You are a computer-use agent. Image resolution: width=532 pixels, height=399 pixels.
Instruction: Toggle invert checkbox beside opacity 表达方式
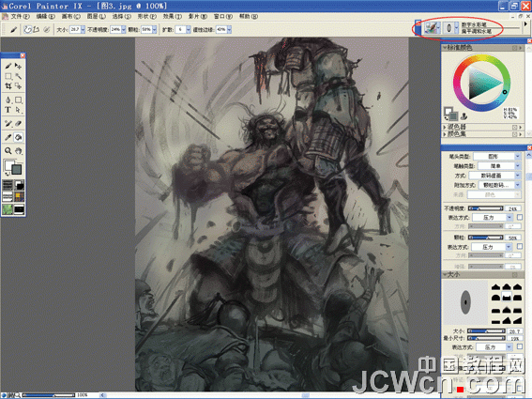tap(520, 217)
